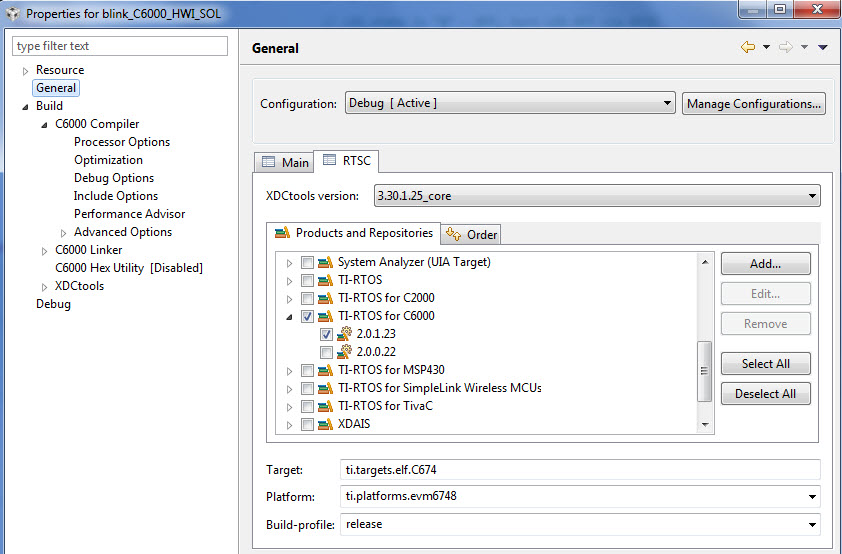Click the Deselect All button

[x=765, y=393]
